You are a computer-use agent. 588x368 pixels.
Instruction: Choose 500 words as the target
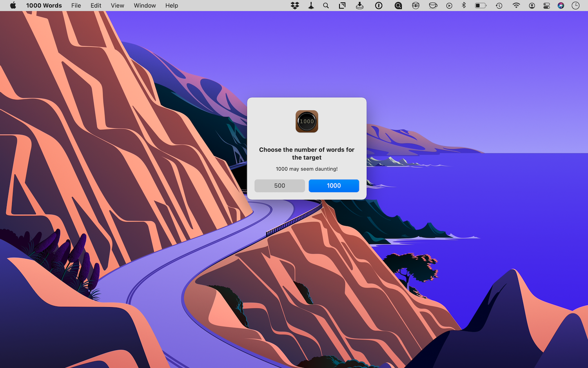pyautogui.click(x=279, y=186)
